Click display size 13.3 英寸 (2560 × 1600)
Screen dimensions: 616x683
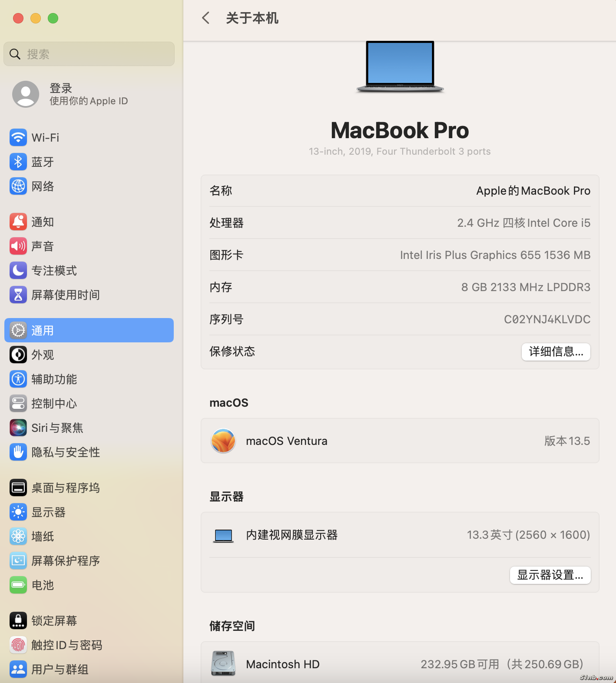coord(528,535)
